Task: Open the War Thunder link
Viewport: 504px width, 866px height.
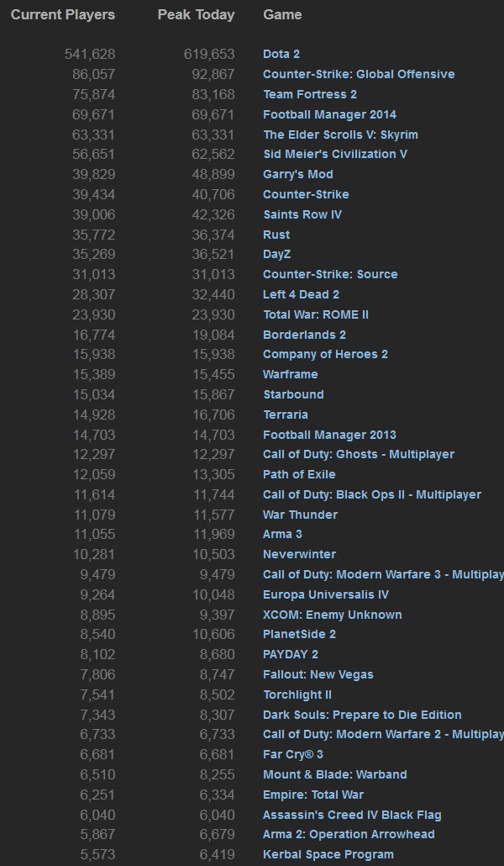Action: click(x=300, y=515)
